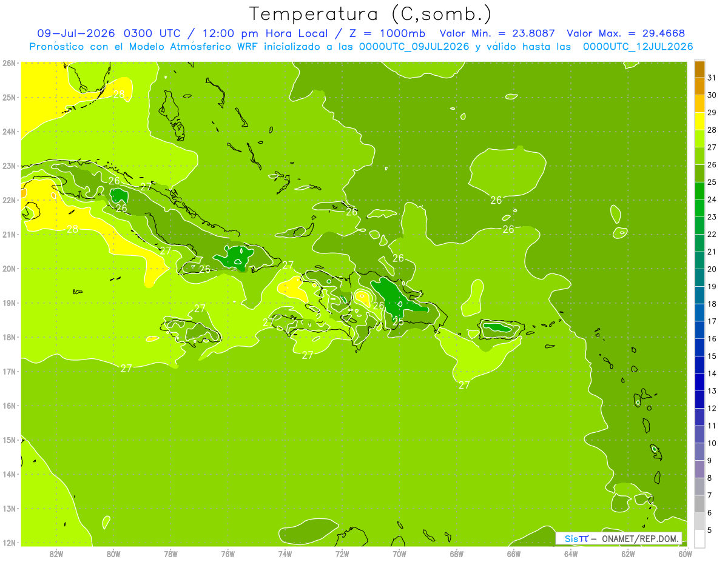Click the 80W longitude axis label
The image size is (728, 562).
coord(113,554)
